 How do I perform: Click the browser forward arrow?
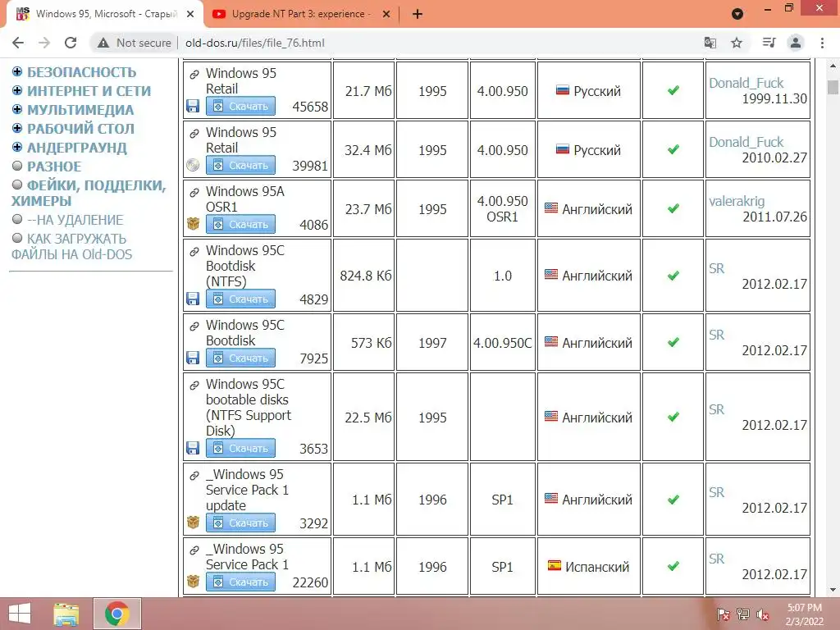click(x=44, y=43)
